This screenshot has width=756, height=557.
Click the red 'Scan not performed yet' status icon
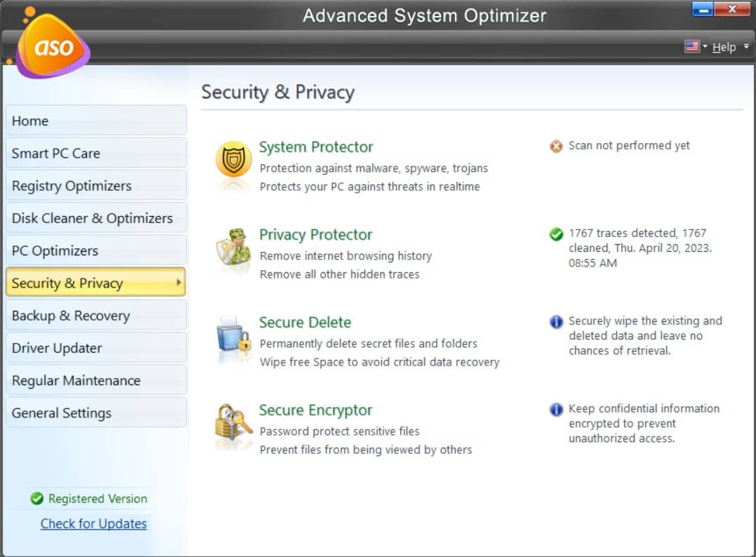tap(555, 146)
